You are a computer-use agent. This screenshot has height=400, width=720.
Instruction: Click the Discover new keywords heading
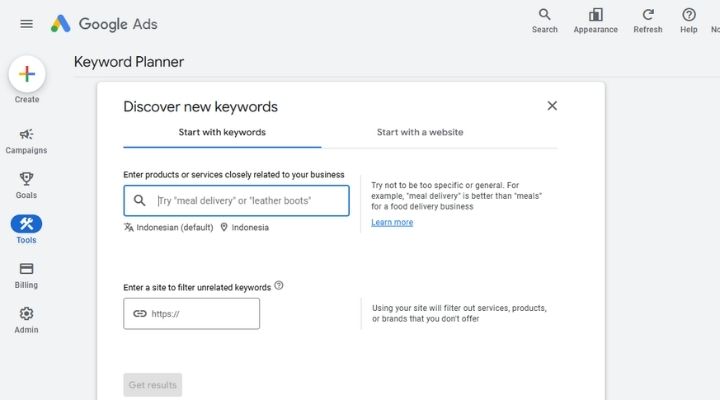201,107
